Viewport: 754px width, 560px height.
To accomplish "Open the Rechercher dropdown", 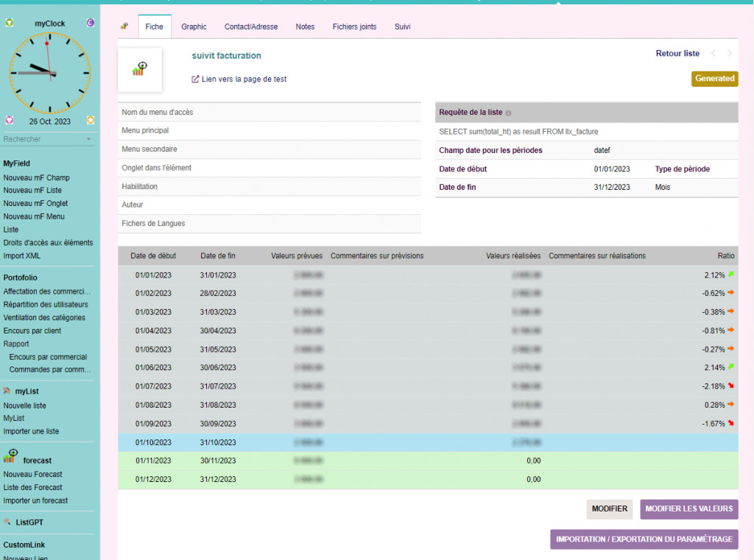I will [88, 139].
